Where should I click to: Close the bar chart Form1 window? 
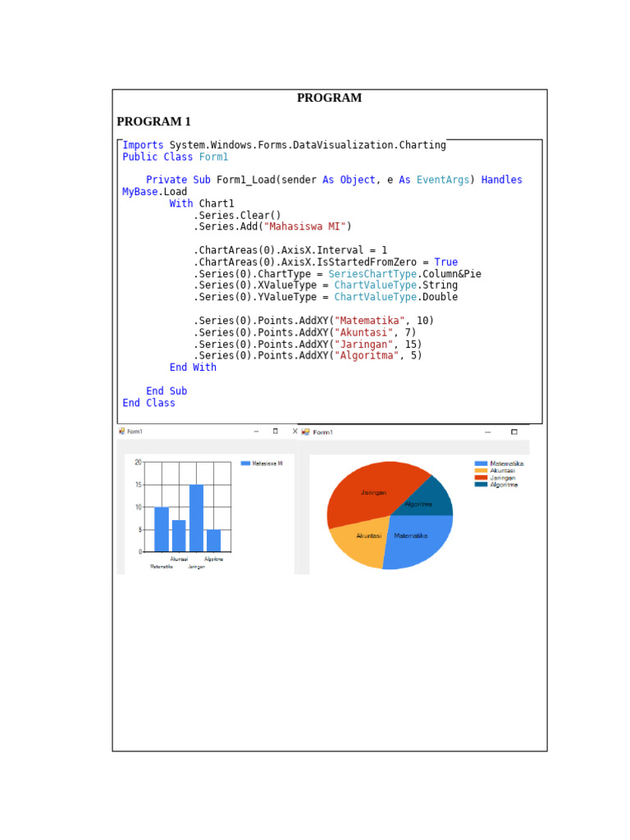(x=294, y=431)
